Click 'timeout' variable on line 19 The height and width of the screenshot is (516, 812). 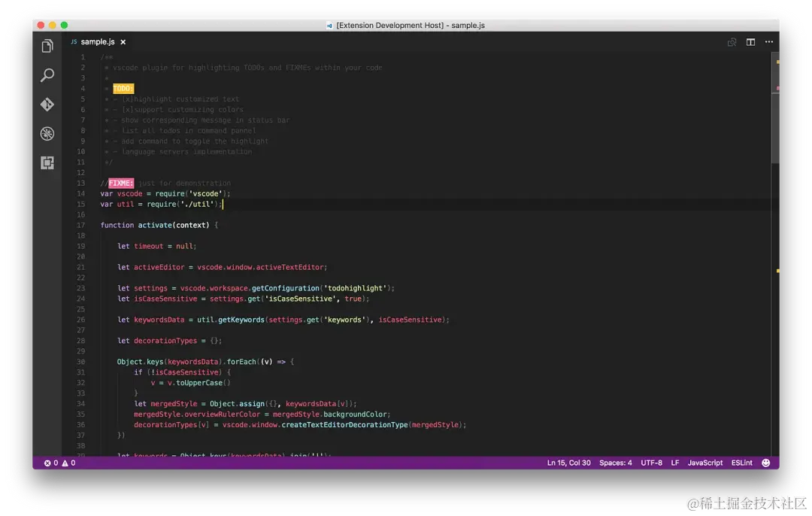pyautogui.click(x=149, y=246)
